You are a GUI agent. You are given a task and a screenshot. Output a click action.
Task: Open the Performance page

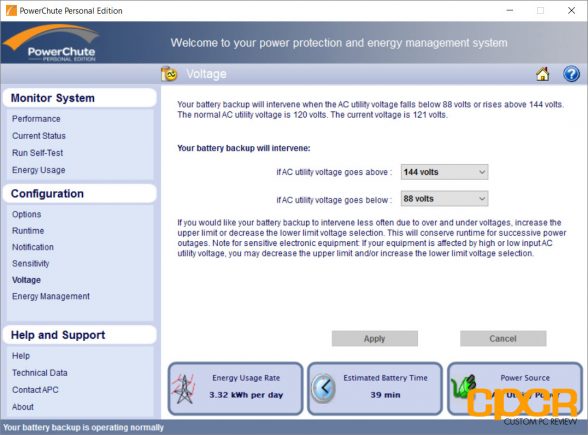36,119
